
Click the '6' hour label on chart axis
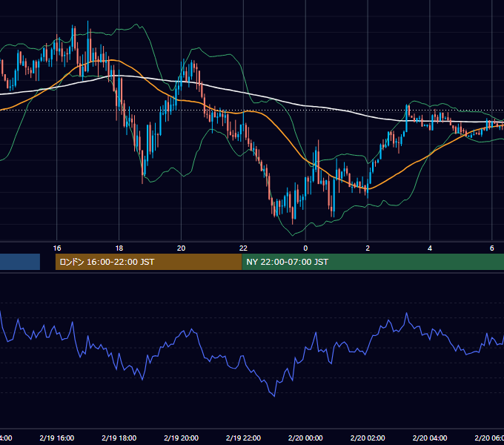[x=492, y=248]
